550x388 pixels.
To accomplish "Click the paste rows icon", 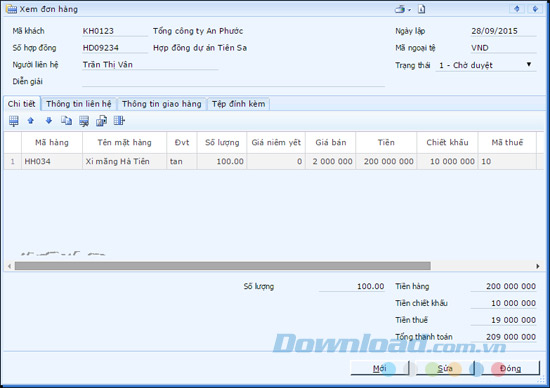I will (x=101, y=121).
